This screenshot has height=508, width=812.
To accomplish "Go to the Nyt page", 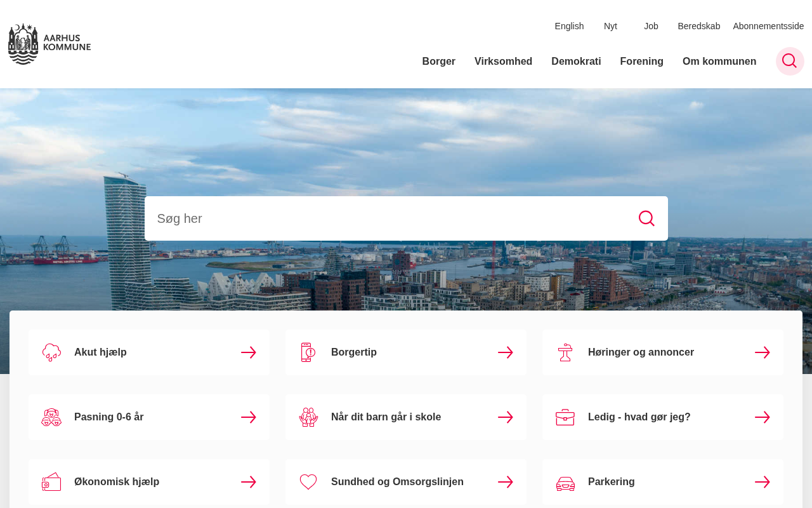I will coord(610,26).
